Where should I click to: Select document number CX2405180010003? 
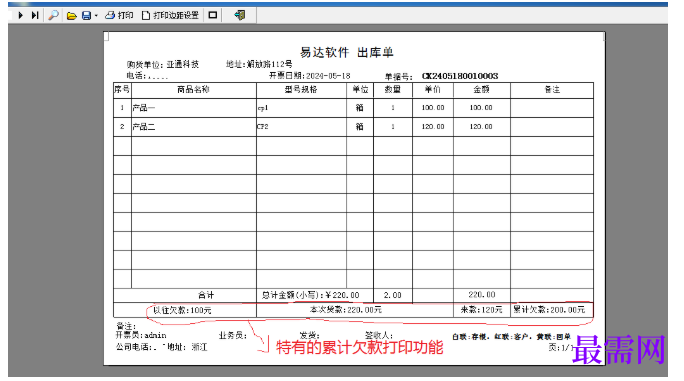coord(460,76)
